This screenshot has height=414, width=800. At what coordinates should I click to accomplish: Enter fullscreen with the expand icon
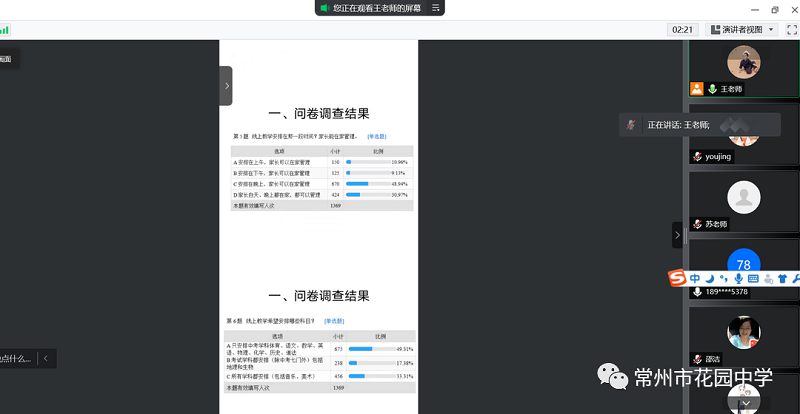click(792, 30)
